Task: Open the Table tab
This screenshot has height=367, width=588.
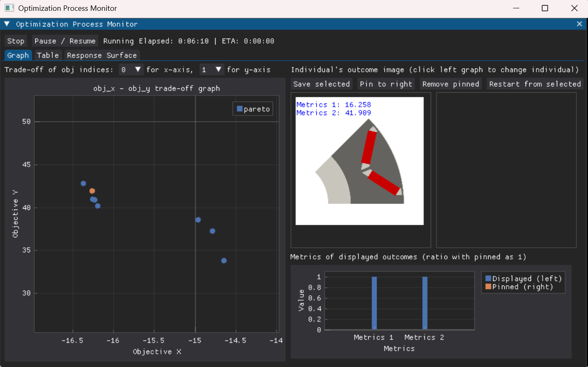Action: [48, 55]
